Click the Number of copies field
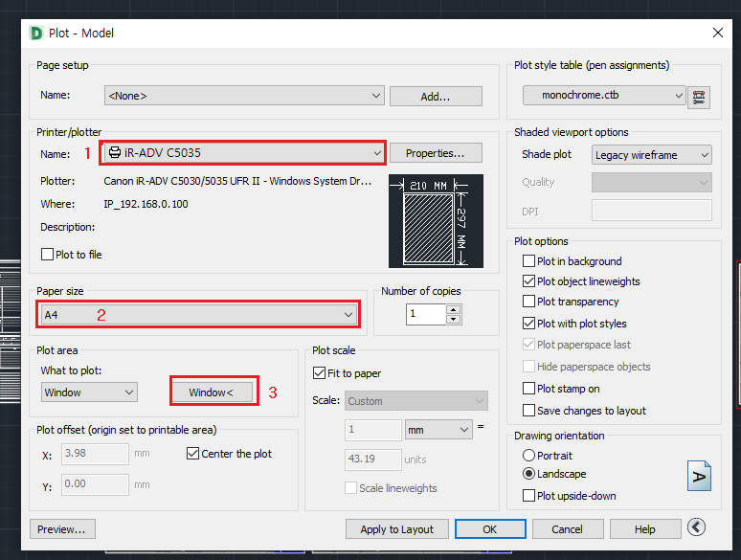The width and height of the screenshot is (741, 560). click(426, 314)
